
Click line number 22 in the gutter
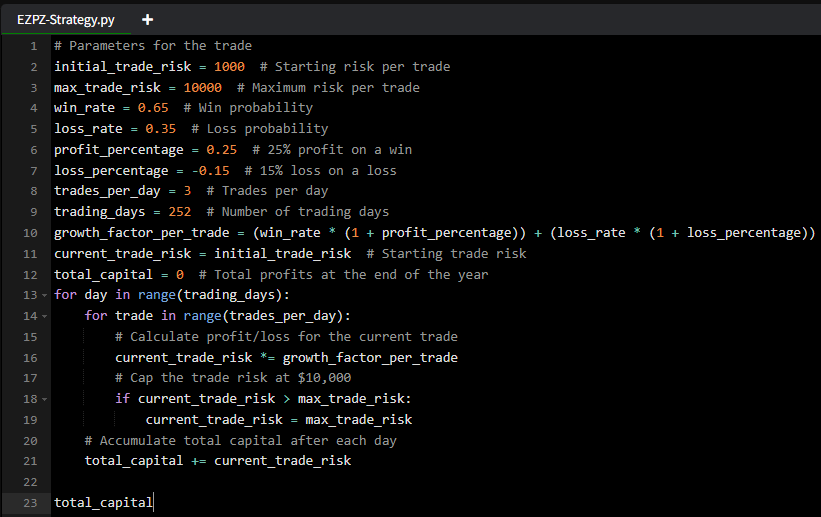click(30, 482)
